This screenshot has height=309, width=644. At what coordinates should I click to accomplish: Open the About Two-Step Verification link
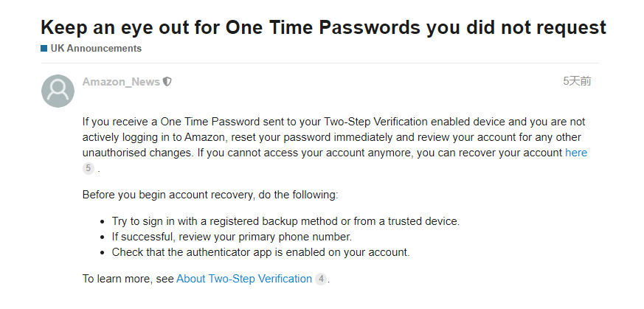pos(244,279)
